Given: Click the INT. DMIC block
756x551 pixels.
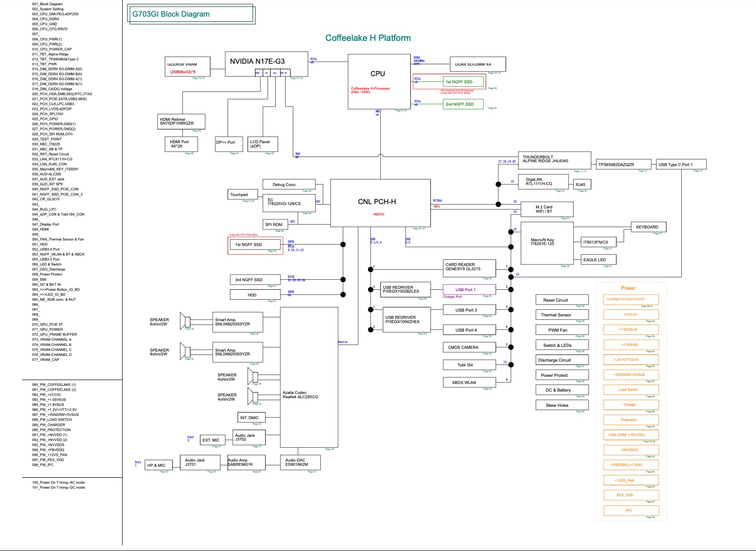Looking at the screenshot, I should (x=251, y=418).
